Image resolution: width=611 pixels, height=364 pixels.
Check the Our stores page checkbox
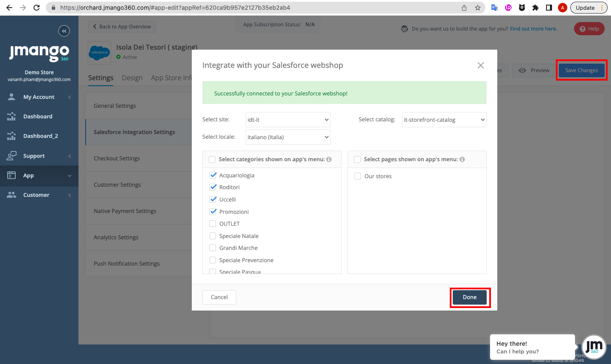click(x=358, y=176)
